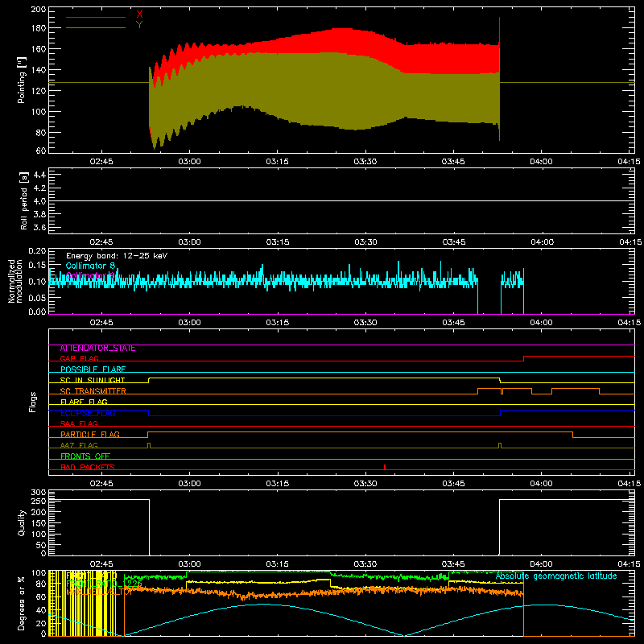Select the 'Y' legend label

pyautogui.click(x=139, y=25)
